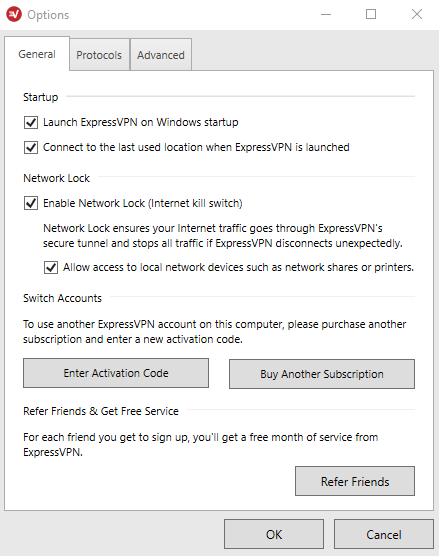Click the Options window title text
Image resolution: width=439 pixels, height=556 pixels.
(48, 15)
